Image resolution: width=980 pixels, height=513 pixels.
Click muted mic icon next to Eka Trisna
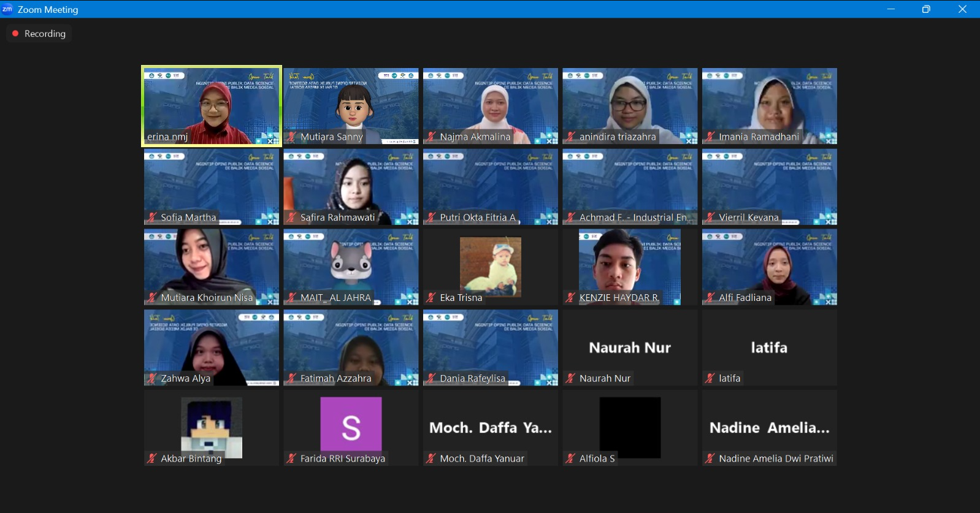click(432, 297)
